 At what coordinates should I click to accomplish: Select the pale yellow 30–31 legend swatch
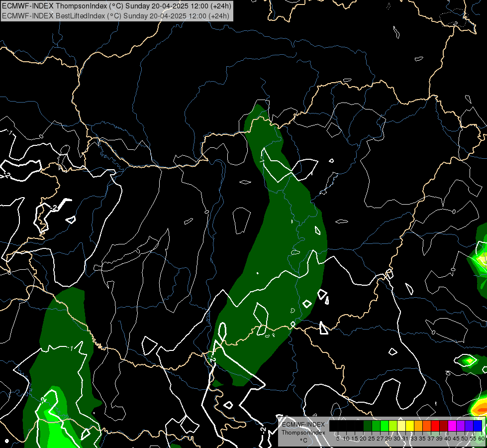click(401, 426)
